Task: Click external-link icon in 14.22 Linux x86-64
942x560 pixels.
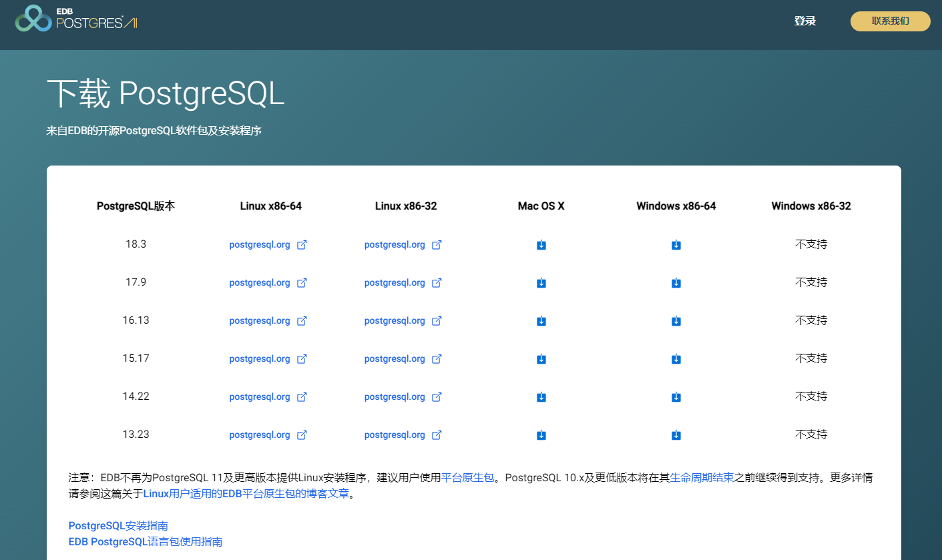Action: (302, 397)
